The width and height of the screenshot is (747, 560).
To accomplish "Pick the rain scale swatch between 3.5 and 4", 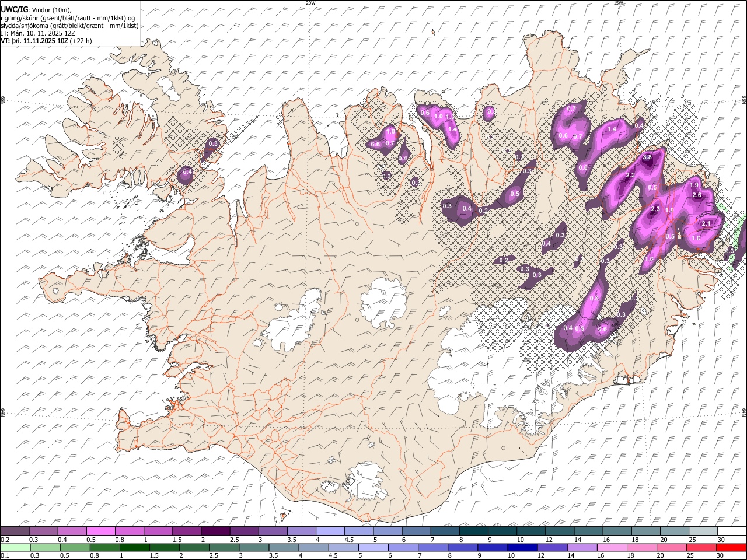I will (x=284, y=547).
